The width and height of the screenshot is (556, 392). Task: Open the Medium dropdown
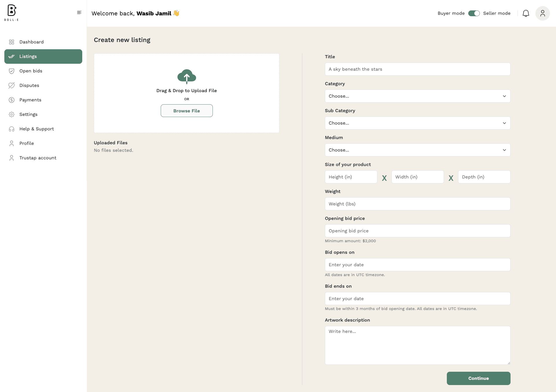click(417, 150)
